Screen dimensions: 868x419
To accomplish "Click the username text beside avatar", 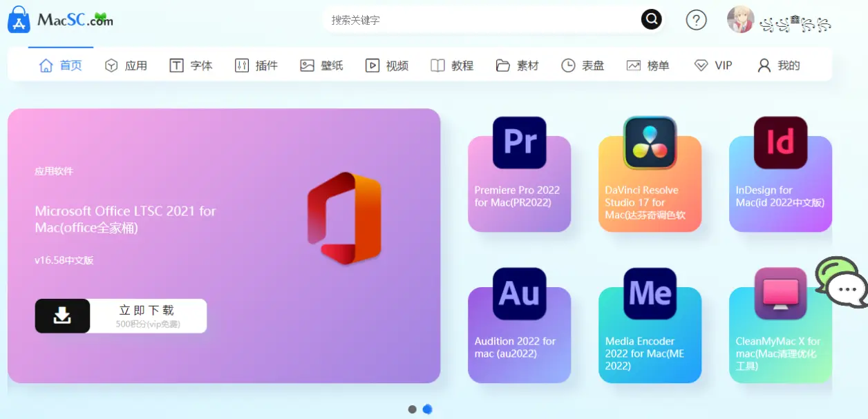I will [x=795, y=24].
